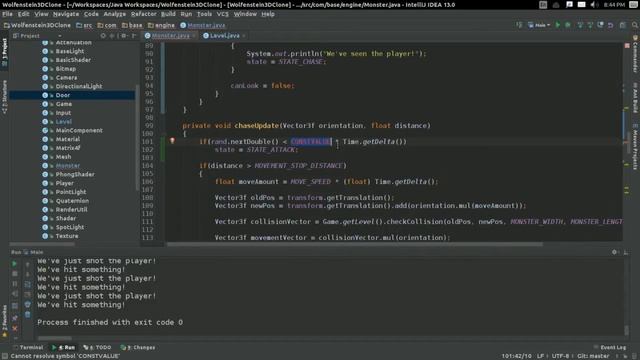The width and height of the screenshot is (640, 360).
Task: Open the Refactor menu
Action: (x=143, y=14)
